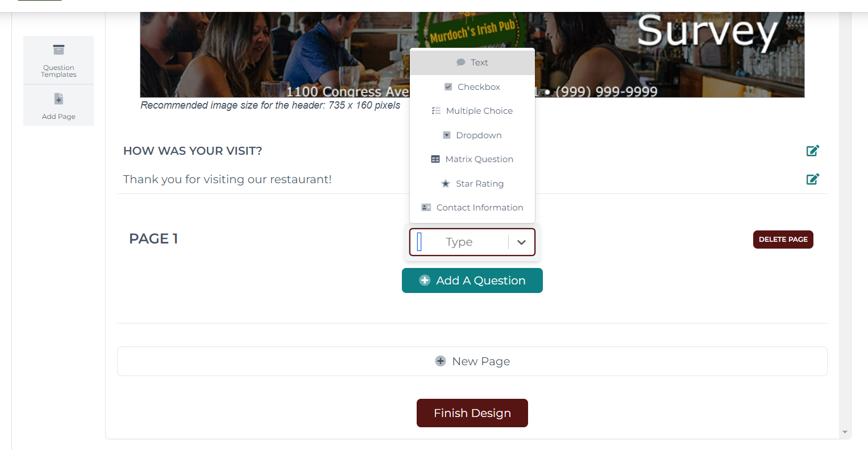
Task: Add a New Page via the wide bar
Action: (472, 361)
